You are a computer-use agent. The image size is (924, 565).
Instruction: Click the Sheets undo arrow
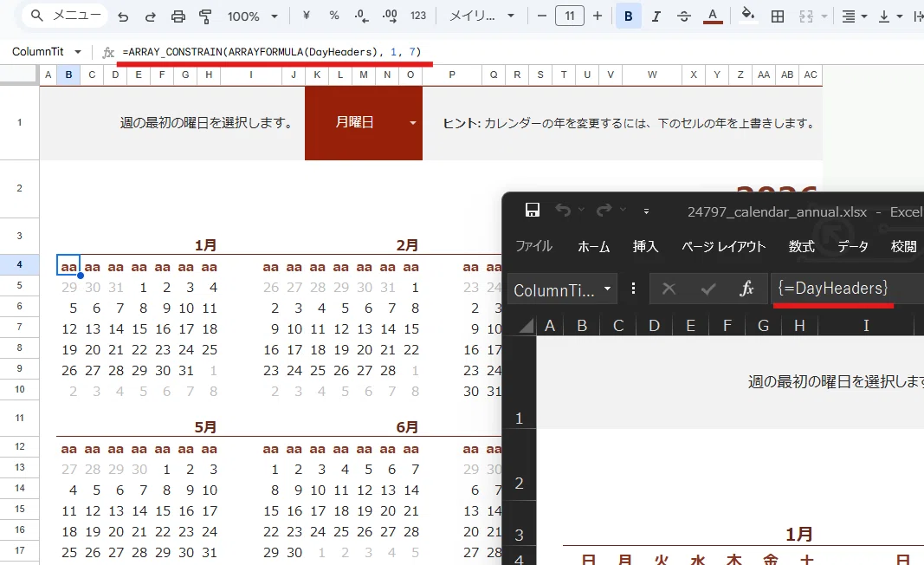click(x=123, y=16)
